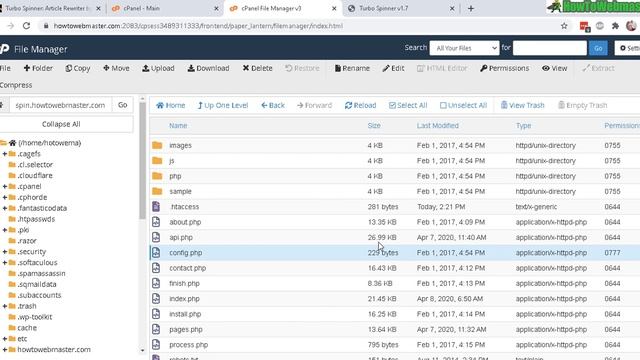Click the Rename toolbar button
This screenshot has height=360, width=640.
(352, 68)
